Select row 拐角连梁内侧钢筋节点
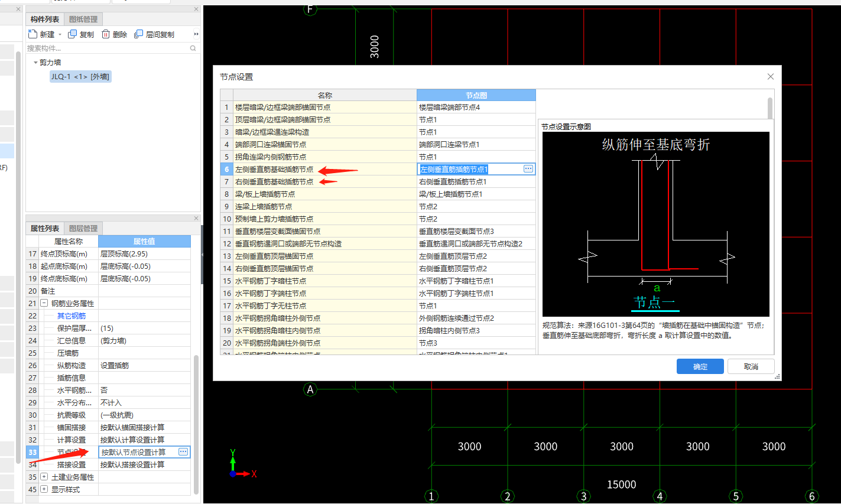This screenshot has width=841, height=504. [325, 157]
